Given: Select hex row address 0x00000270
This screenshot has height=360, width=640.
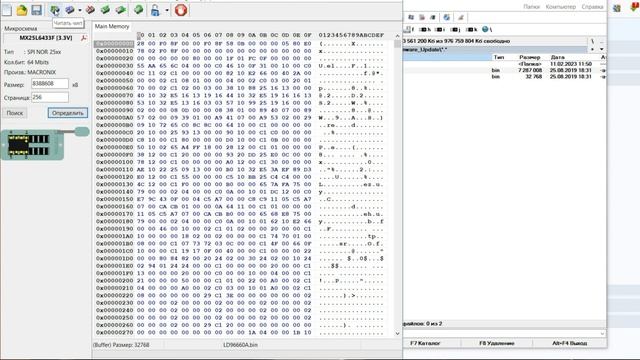Looking at the screenshot, I should (114, 333).
